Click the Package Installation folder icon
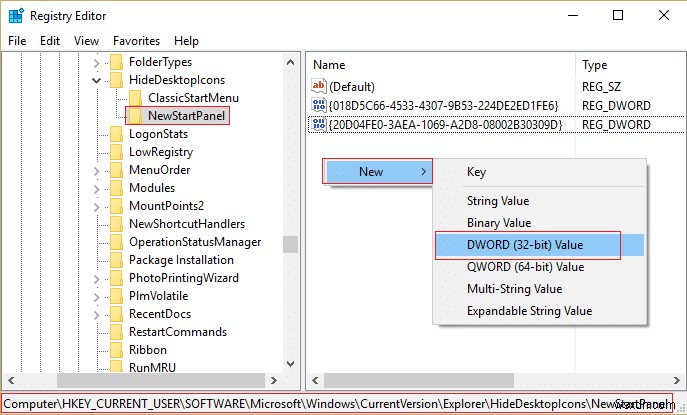 tap(117, 260)
